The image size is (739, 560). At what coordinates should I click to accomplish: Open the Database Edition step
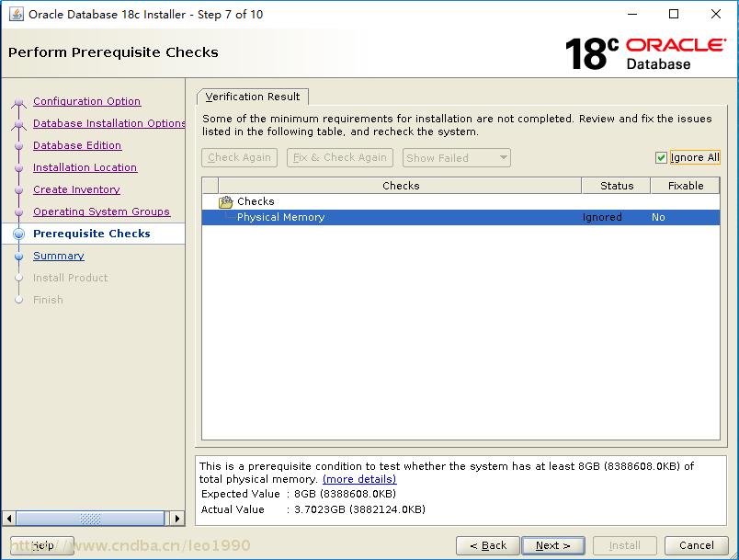tap(77, 145)
